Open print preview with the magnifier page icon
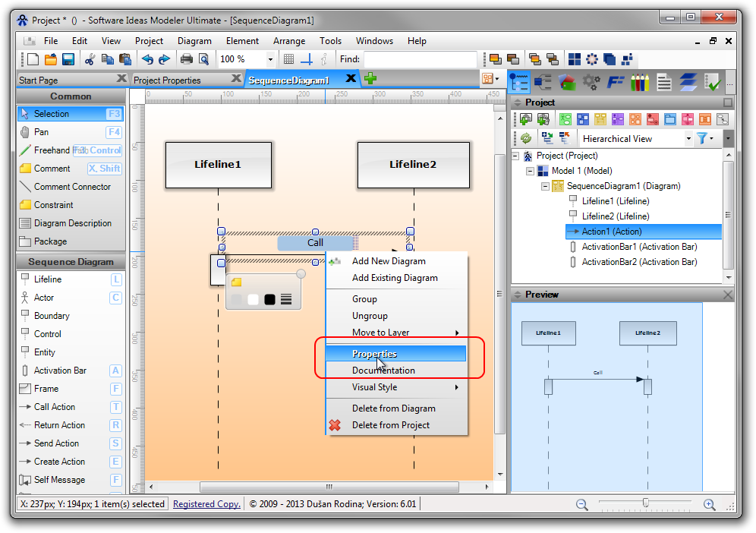The height and width of the screenshot is (533, 756). (x=204, y=59)
